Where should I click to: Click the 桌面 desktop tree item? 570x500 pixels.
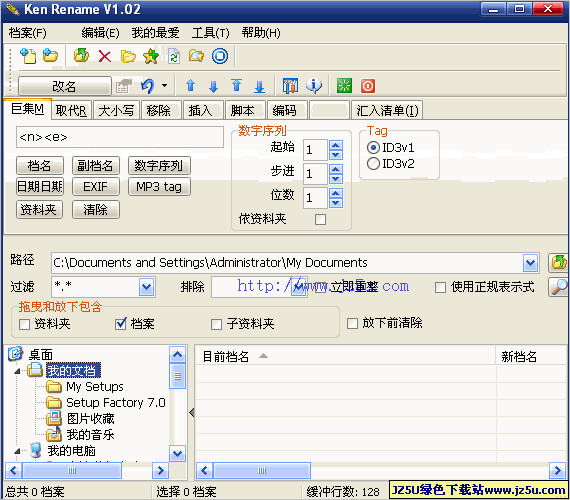[41, 355]
